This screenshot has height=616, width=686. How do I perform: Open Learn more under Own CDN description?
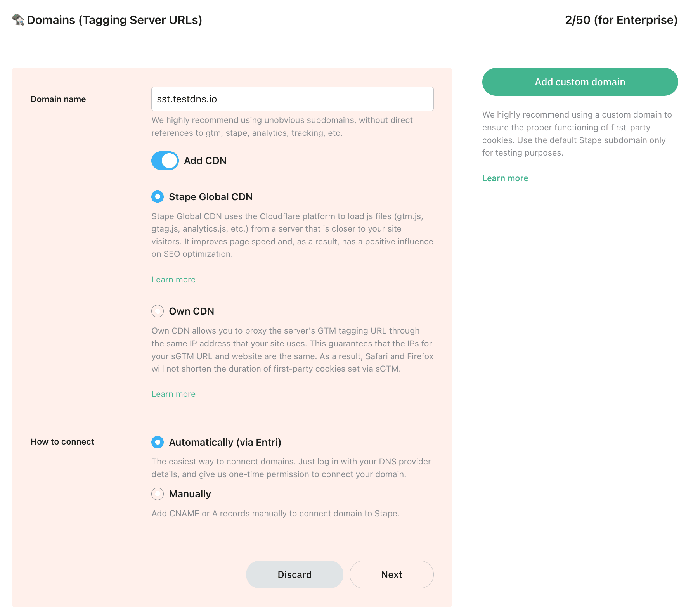(x=173, y=394)
